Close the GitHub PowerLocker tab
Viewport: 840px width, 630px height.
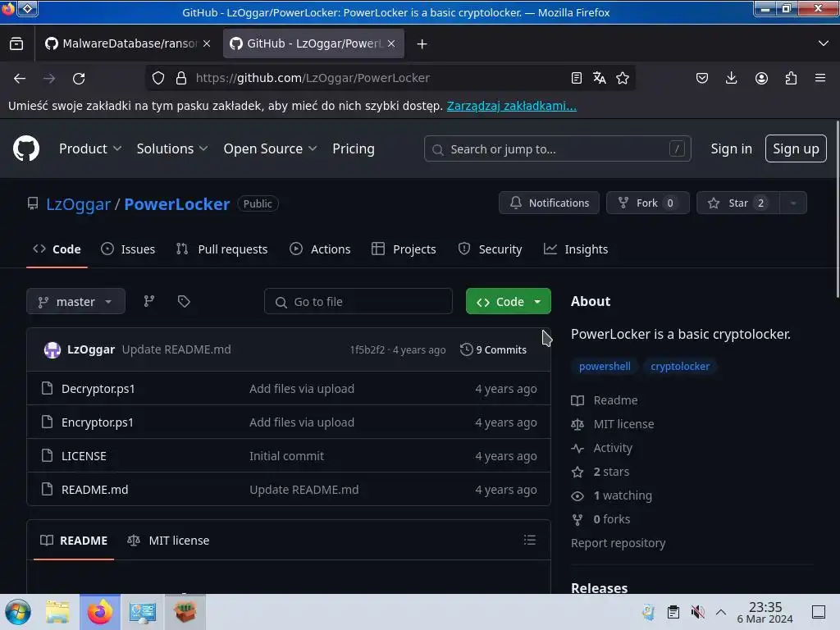(391, 43)
